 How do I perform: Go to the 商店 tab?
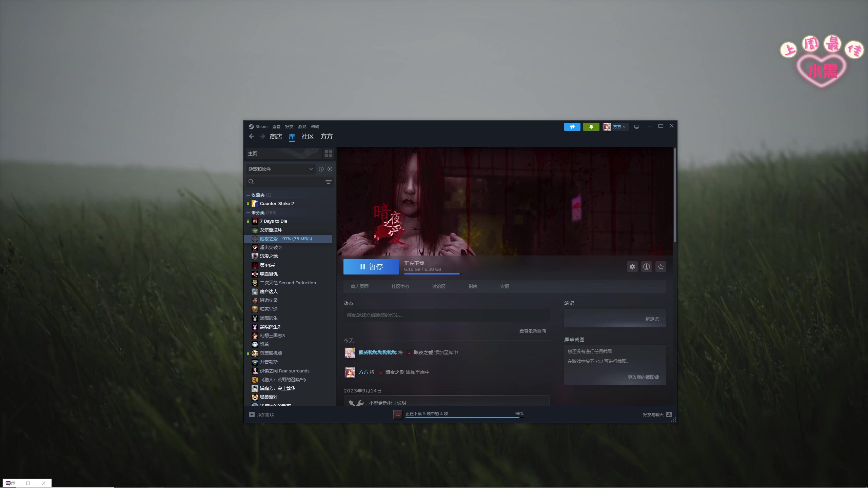point(276,136)
